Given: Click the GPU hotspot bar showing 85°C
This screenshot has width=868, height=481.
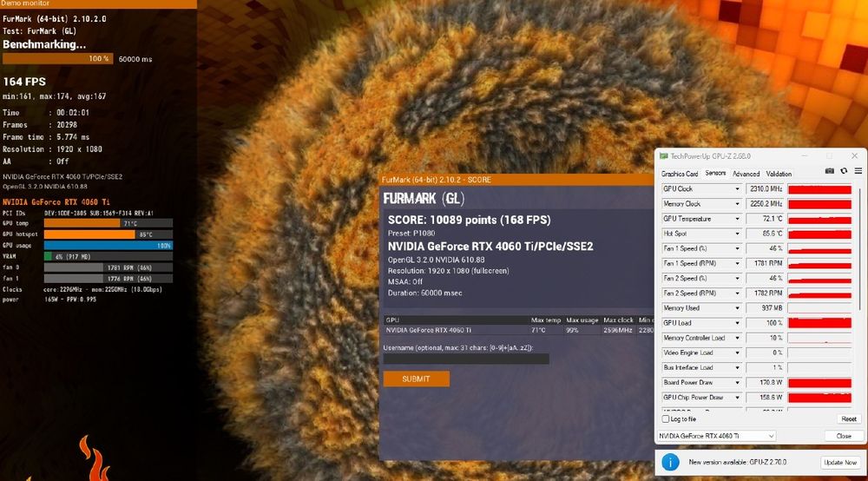Looking at the screenshot, I should tap(108, 234).
